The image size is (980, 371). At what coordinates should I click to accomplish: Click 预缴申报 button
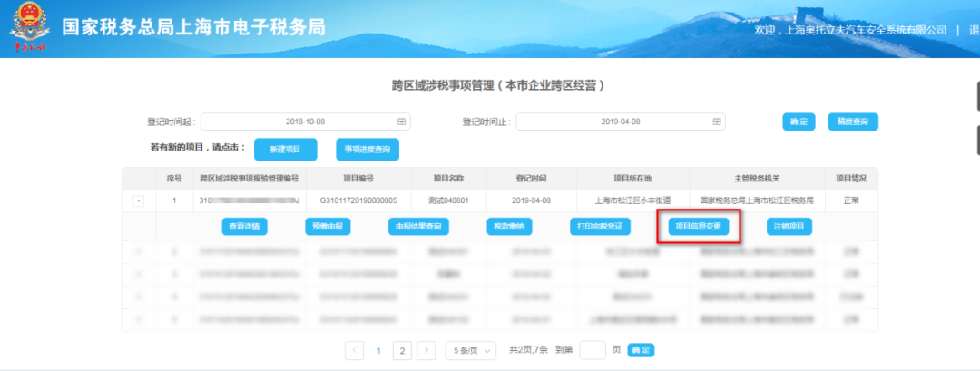[x=328, y=227]
